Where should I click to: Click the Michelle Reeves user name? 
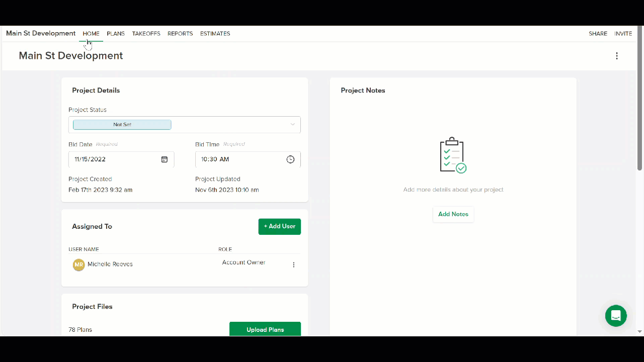tap(110, 264)
